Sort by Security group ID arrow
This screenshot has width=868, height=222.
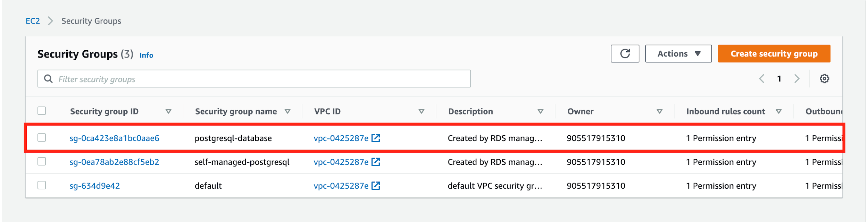tap(168, 111)
